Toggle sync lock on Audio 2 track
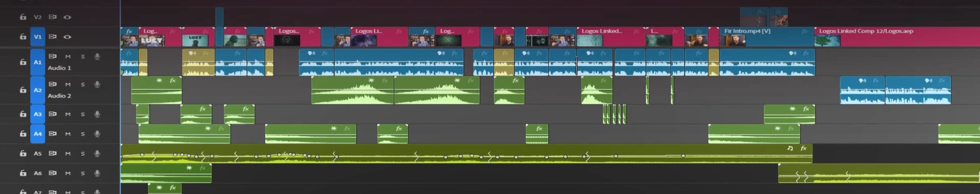This screenshot has height=194, width=980. (52, 84)
